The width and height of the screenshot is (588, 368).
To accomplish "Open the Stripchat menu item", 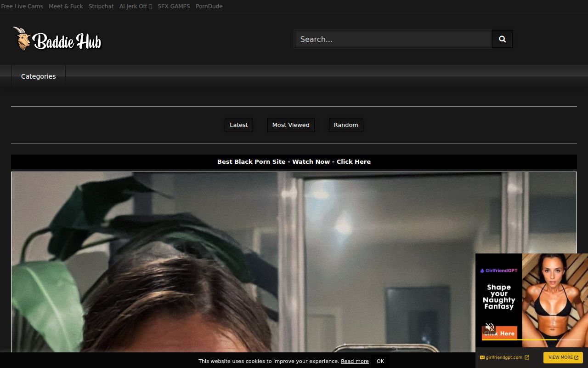I will tap(101, 6).
